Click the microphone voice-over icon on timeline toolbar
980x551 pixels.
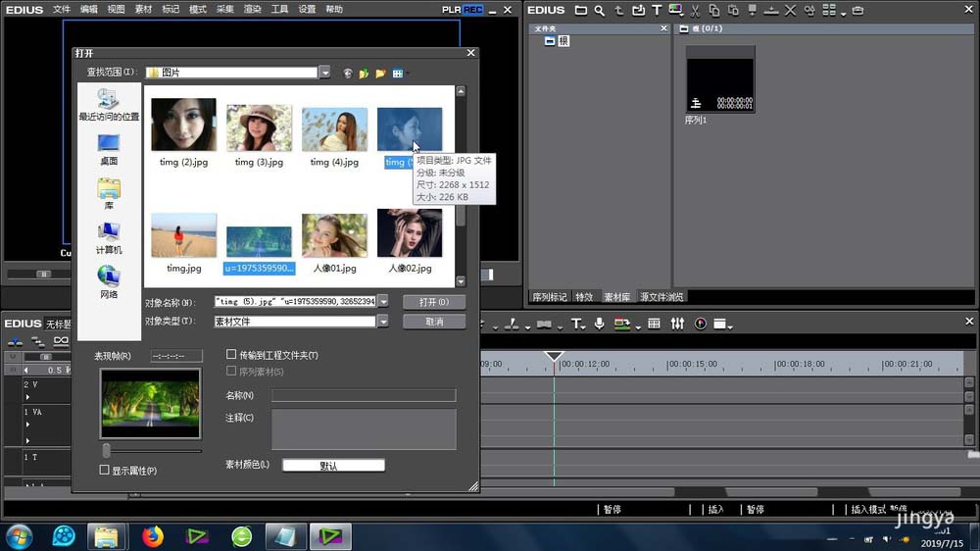point(597,325)
